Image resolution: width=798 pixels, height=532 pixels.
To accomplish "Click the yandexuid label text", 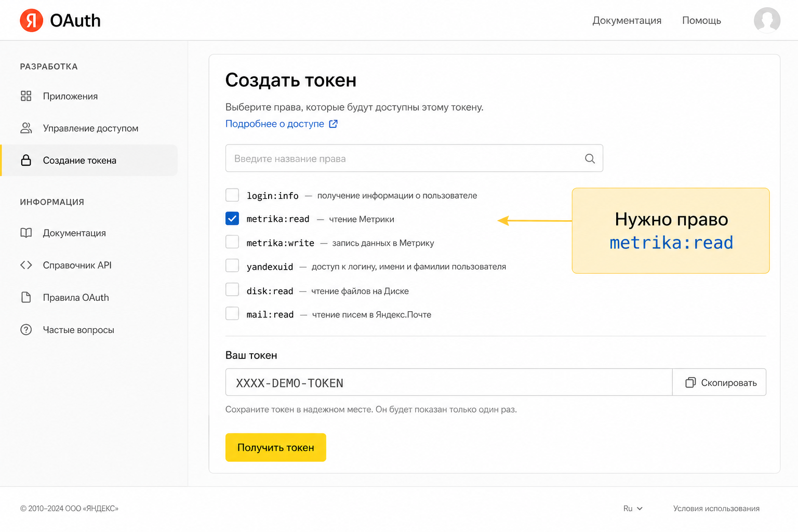I will [x=270, y=267].
